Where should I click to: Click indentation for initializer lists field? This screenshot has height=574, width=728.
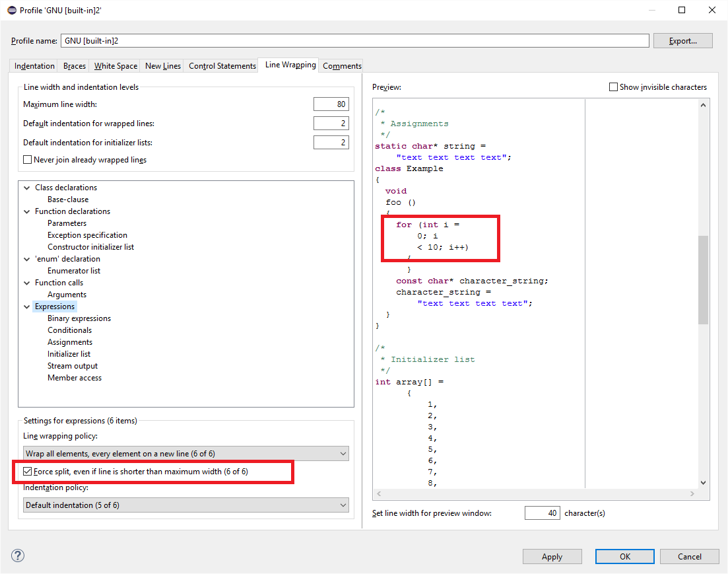[331, 142]
